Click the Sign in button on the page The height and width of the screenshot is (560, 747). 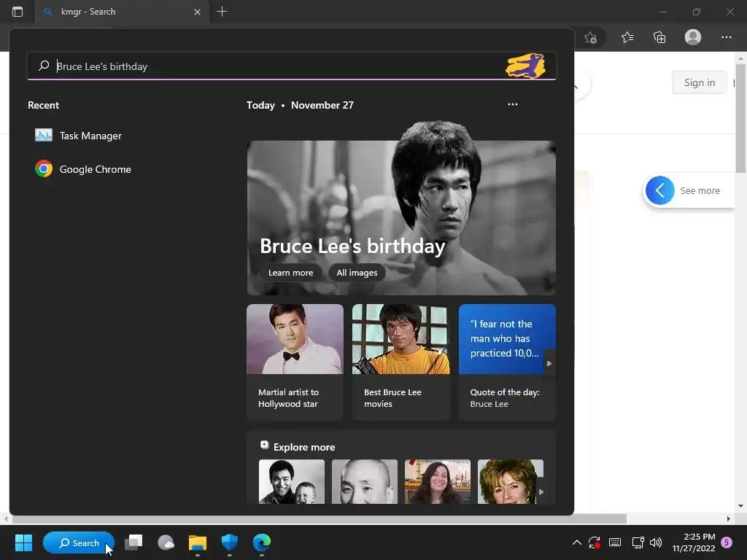(x=700, y=82)
